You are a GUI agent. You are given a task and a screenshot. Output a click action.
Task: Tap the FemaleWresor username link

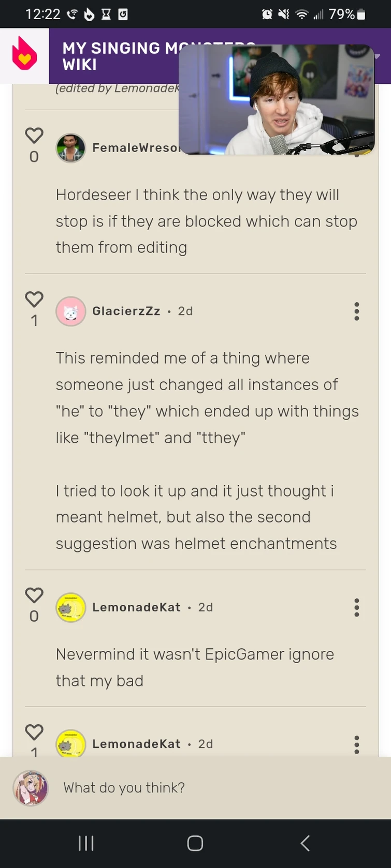pos(135,148)
